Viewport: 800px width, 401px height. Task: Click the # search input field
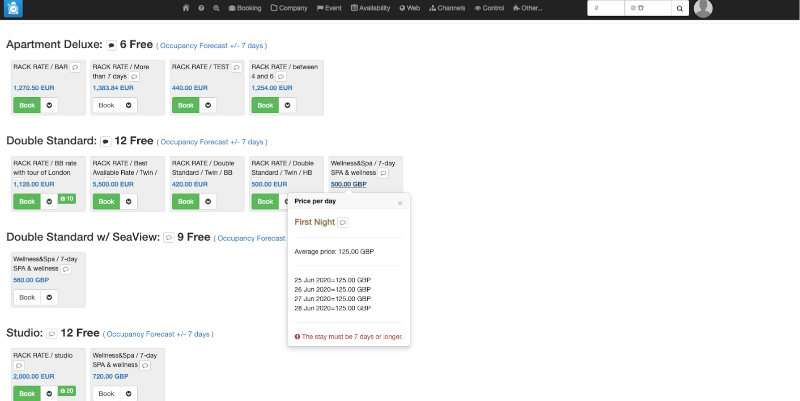(606, 8)
